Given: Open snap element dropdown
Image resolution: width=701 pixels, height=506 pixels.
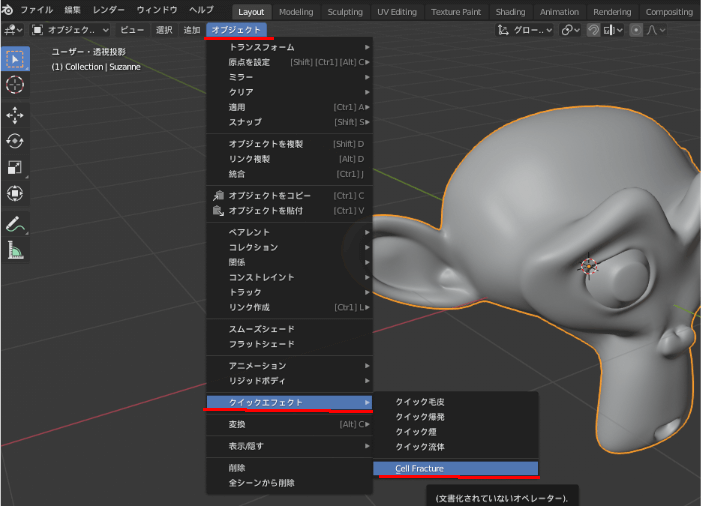Looking at the screenshot, I should 612,30.
